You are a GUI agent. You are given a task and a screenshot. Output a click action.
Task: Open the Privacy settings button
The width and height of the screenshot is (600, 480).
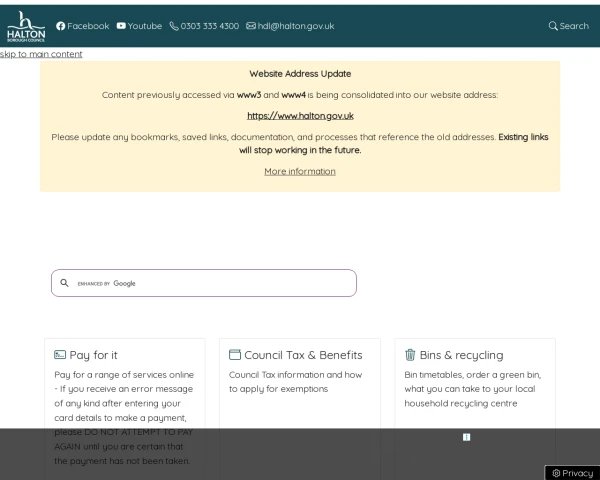[x=572, y=473]
